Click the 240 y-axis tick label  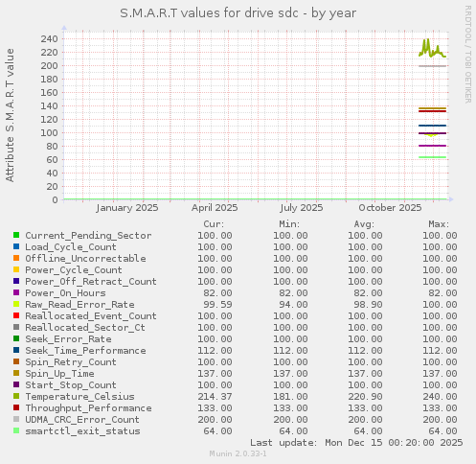[49, 39]
